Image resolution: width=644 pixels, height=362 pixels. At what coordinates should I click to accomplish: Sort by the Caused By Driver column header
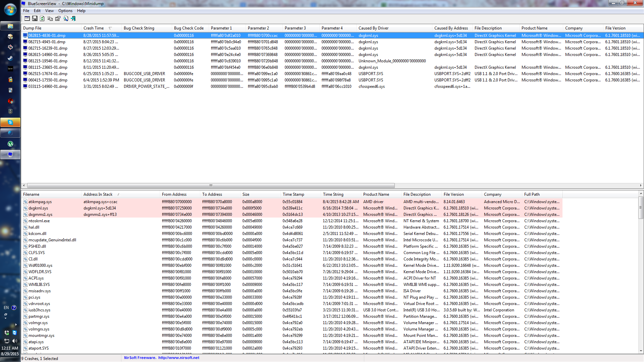pos(394,28)
